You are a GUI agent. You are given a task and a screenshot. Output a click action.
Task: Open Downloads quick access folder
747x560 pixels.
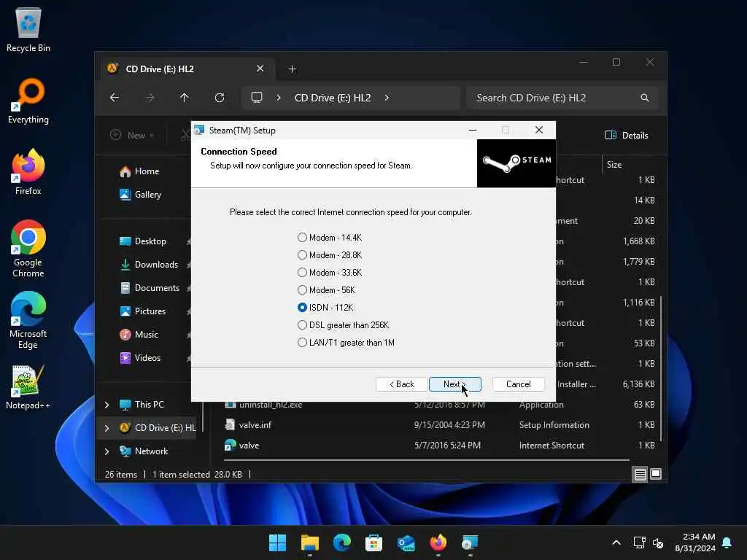coord(156,264)
